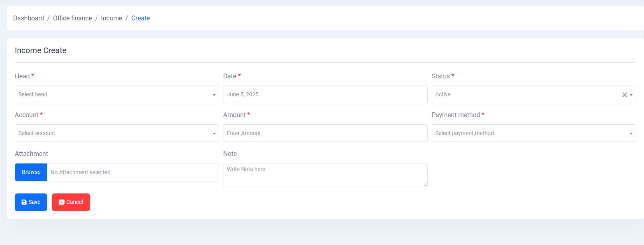Open the Date field showing June 5, 2025
644x245 pixels.
[x=325, y=94]
